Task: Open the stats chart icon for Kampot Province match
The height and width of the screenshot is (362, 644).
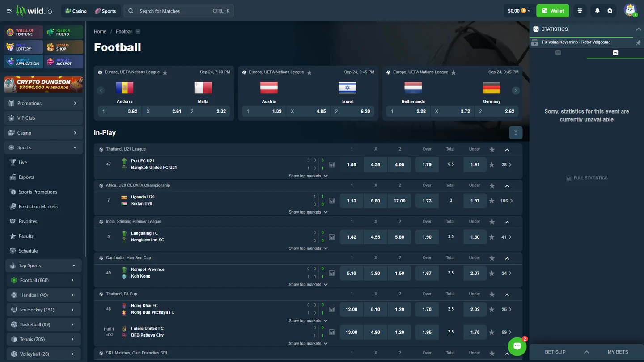Action: 332,273
